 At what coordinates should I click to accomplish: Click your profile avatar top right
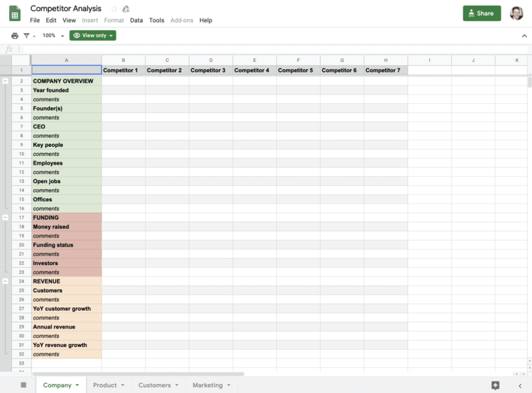pos(516,12)
